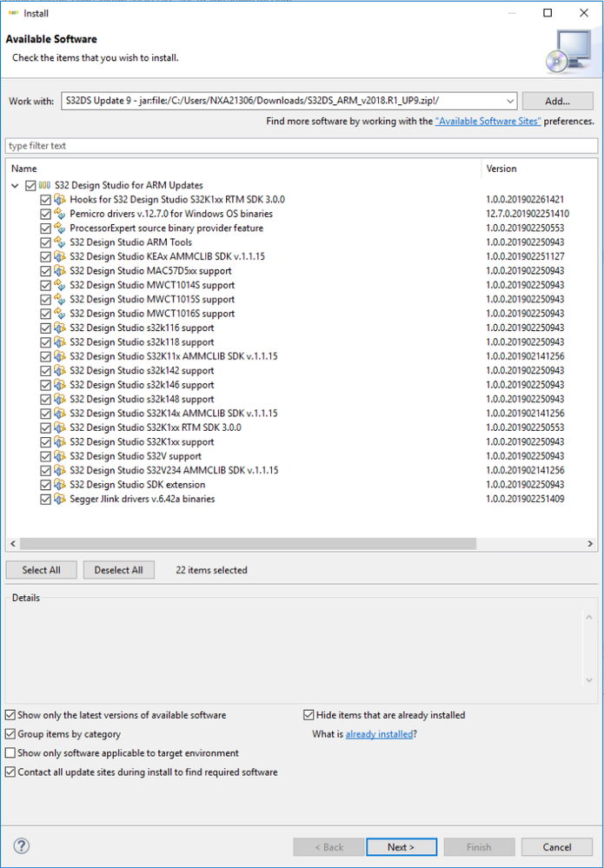Viewport: 604px width, 868px height.
Task: Open the already installed link
Action: click(x=379, y=734)
